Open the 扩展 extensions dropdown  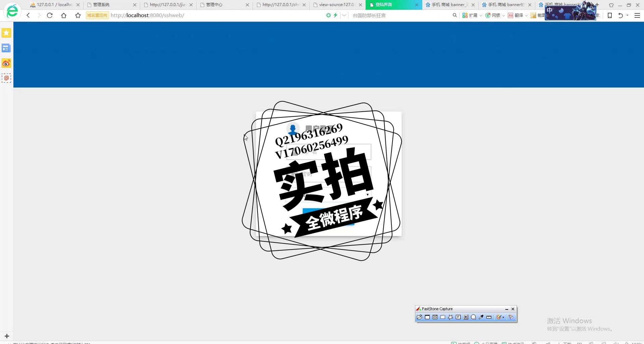tap(472, 15)
